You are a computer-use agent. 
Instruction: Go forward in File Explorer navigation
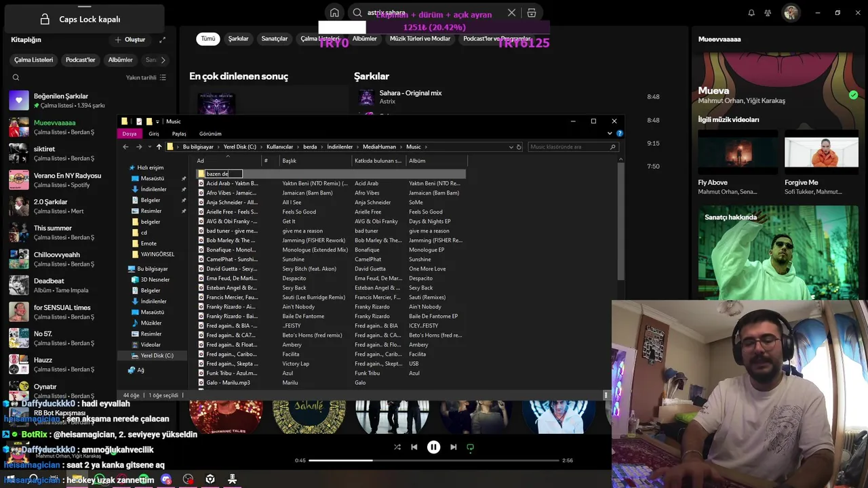139,147
